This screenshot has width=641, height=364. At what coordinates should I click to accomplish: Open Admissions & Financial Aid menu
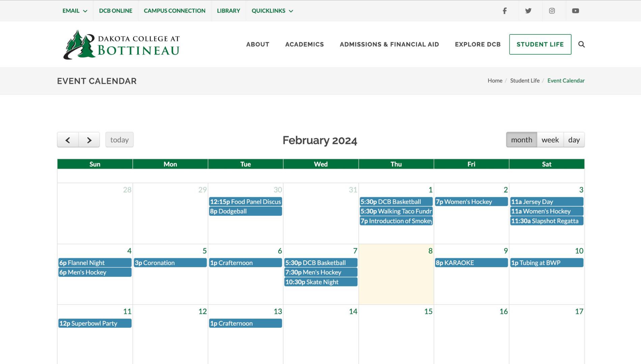pos(389,44)
